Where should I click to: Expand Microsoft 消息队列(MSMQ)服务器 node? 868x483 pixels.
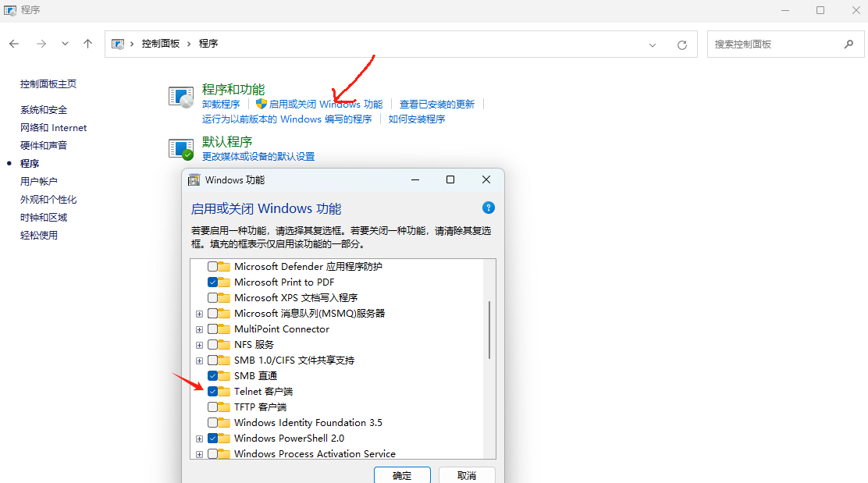(x=199, y=314)
